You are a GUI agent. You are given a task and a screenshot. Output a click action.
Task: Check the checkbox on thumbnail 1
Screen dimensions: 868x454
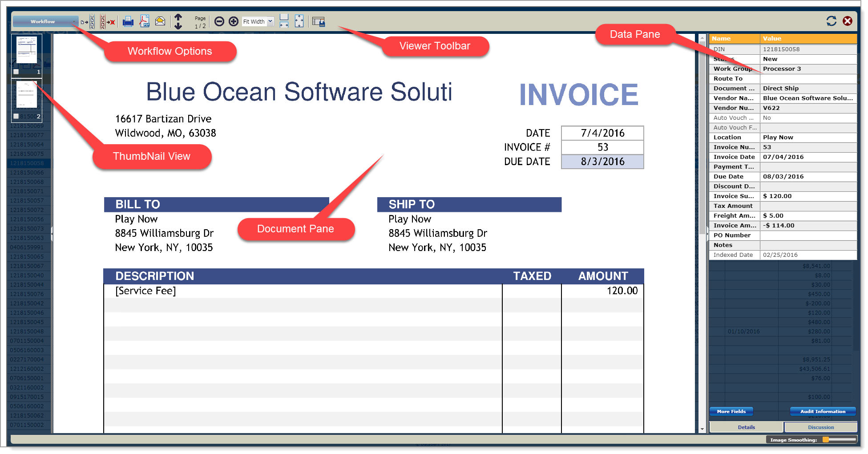(16, 72)
